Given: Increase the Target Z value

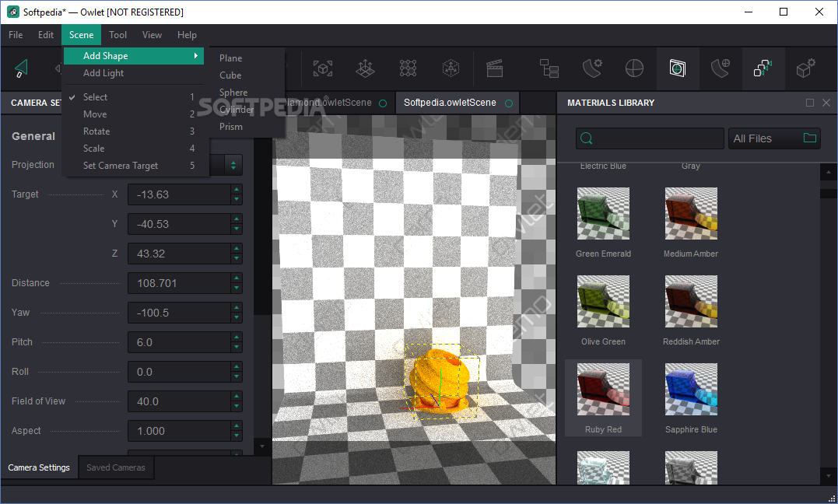Looking at the screenshot, I should point(237,249).
